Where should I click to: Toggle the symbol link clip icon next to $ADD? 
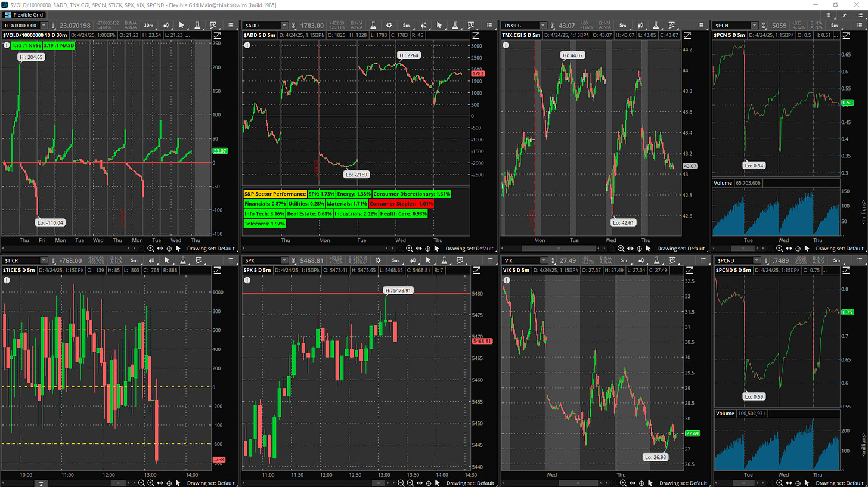coord(294,26)
